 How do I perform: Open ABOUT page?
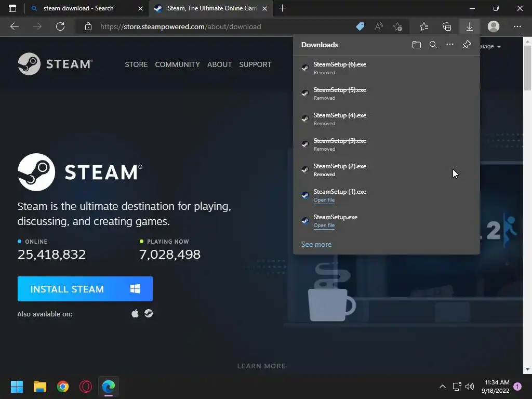click(x=220, y=64)
